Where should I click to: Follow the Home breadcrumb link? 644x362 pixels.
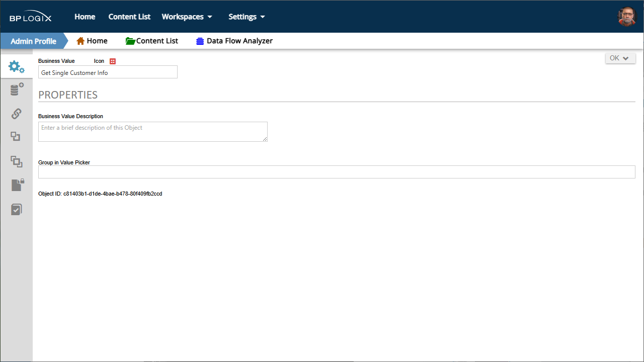click(97, 41)
